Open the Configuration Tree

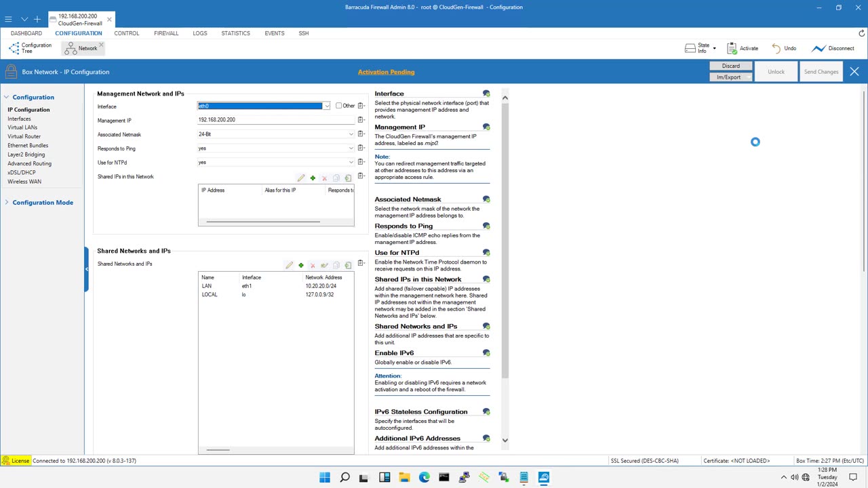(x=30, y=48)
